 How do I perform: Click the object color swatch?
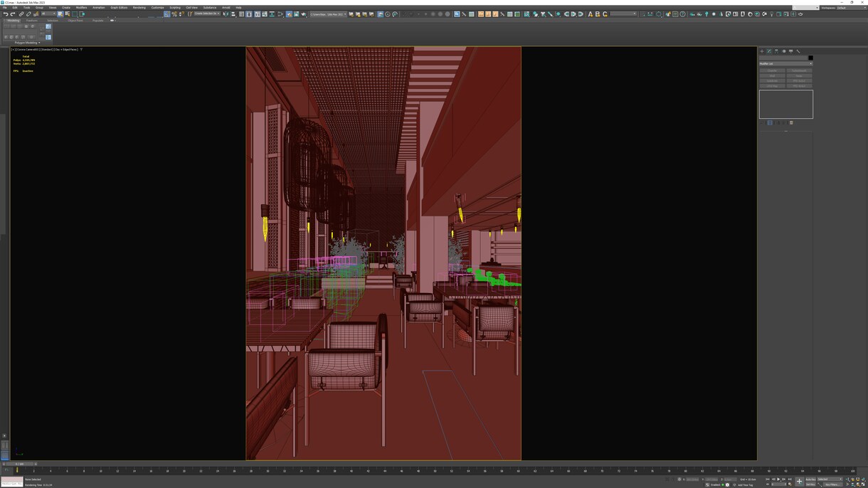(x=810, y=58)
